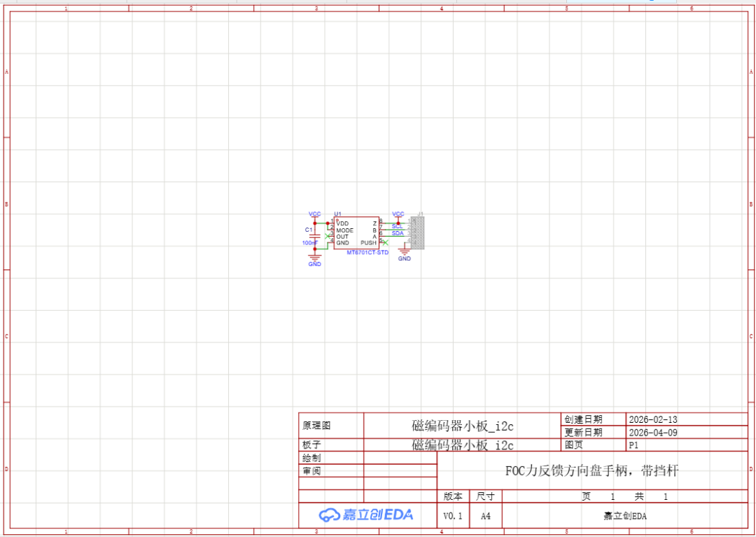The image size is (756, 537).
Task: Select the VCC symbol above connector J1
Action: click(x=398, y=214)
